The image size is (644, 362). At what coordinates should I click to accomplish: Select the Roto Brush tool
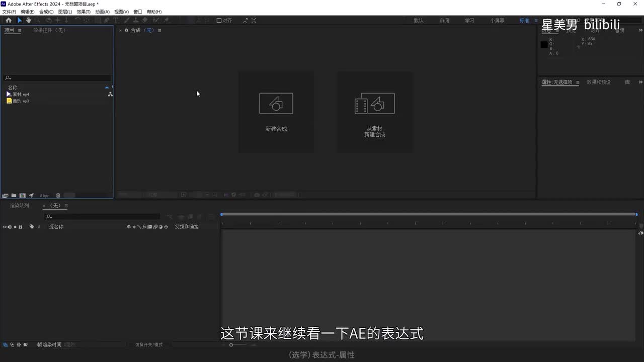coord(156,20)
